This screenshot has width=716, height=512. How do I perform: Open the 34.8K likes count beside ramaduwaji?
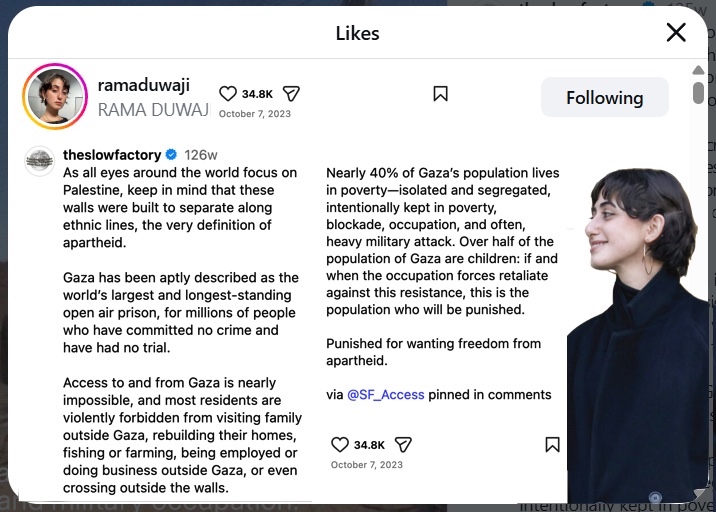(x=257, y=94)
